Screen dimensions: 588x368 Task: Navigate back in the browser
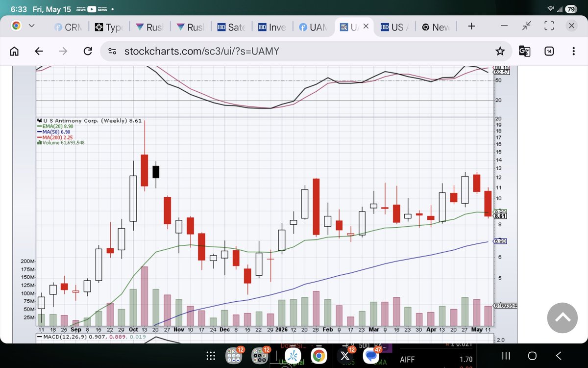[x=39, y=51]
